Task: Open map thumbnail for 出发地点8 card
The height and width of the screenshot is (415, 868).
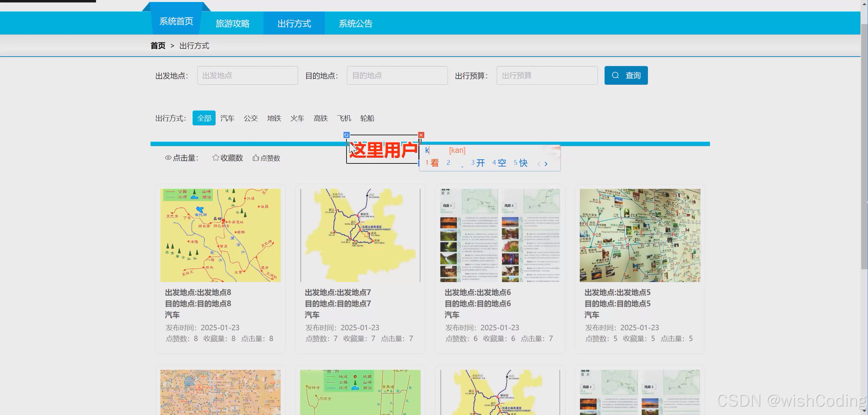Action: point(220,235)
